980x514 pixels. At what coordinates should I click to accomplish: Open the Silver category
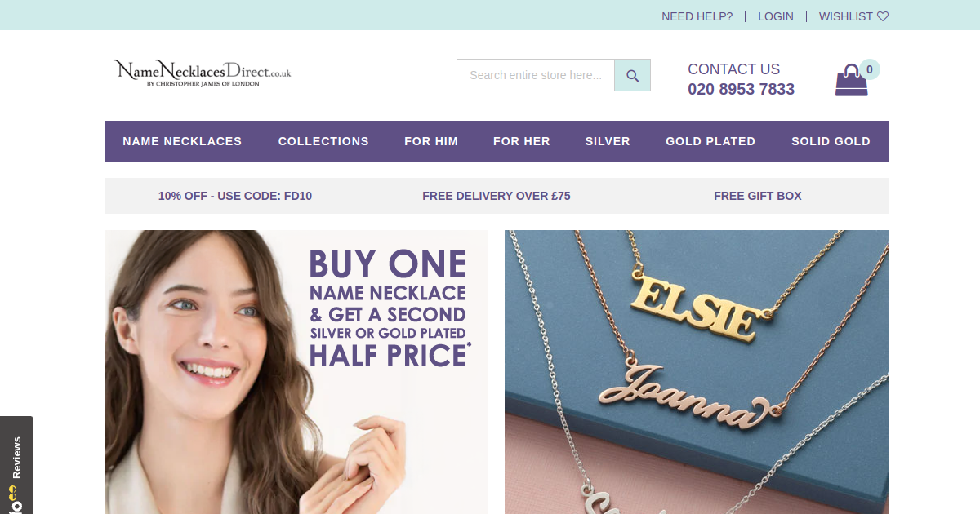tap(608, 141)
